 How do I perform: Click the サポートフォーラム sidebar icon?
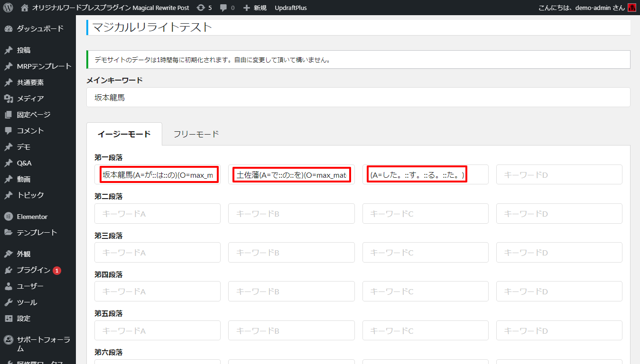pyautogui.click(x=8, y=340)
